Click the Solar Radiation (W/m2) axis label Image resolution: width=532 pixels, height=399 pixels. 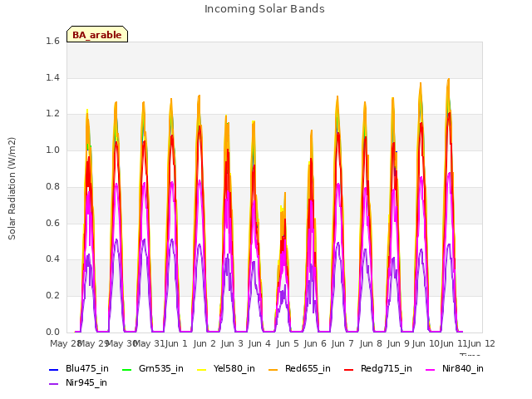pos(12,189)
